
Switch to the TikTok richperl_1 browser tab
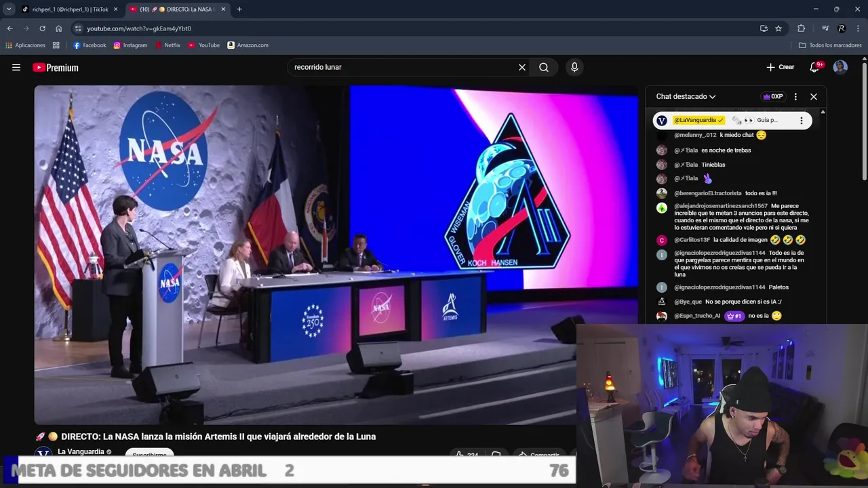(69, 9)
